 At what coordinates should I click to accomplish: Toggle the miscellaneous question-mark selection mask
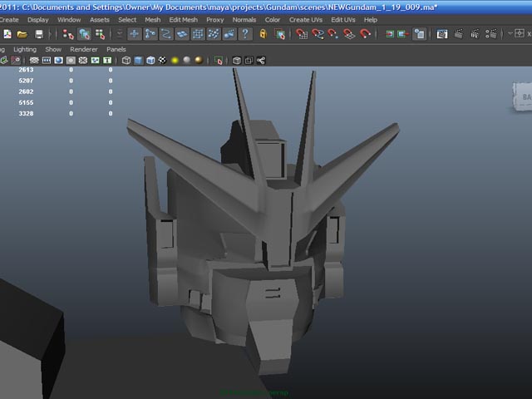coord(245,34)
